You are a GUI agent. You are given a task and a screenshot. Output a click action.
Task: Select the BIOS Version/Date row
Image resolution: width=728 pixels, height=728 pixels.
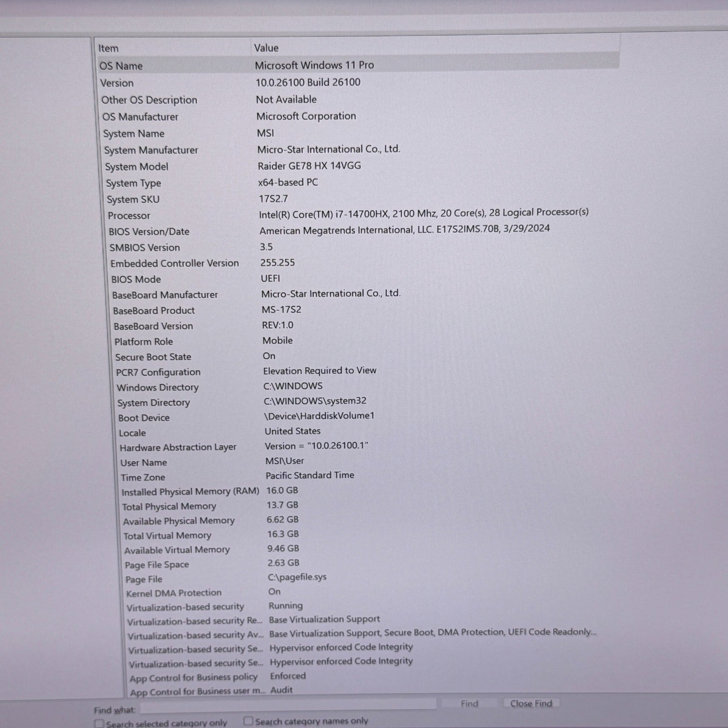coord(149,232)
